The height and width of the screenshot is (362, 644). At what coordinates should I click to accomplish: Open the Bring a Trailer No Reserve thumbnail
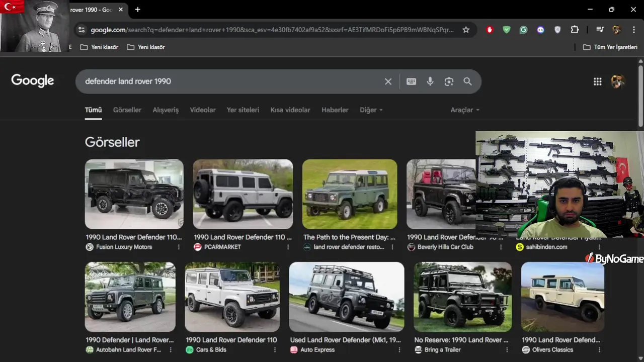462,297
